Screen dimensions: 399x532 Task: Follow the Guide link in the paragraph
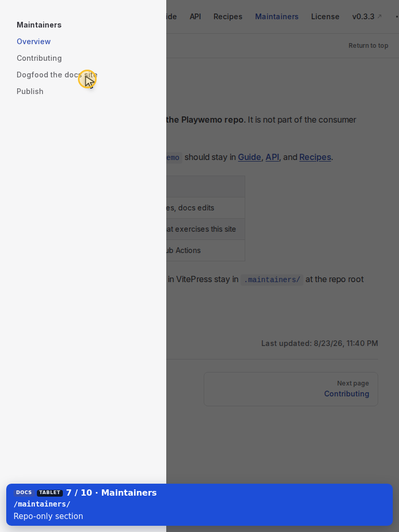[x=249, y=157]
